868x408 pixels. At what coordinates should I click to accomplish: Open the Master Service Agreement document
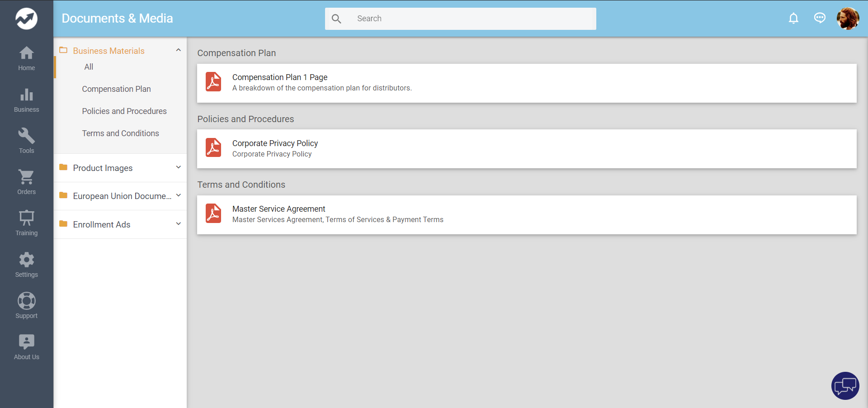(278, 209)
